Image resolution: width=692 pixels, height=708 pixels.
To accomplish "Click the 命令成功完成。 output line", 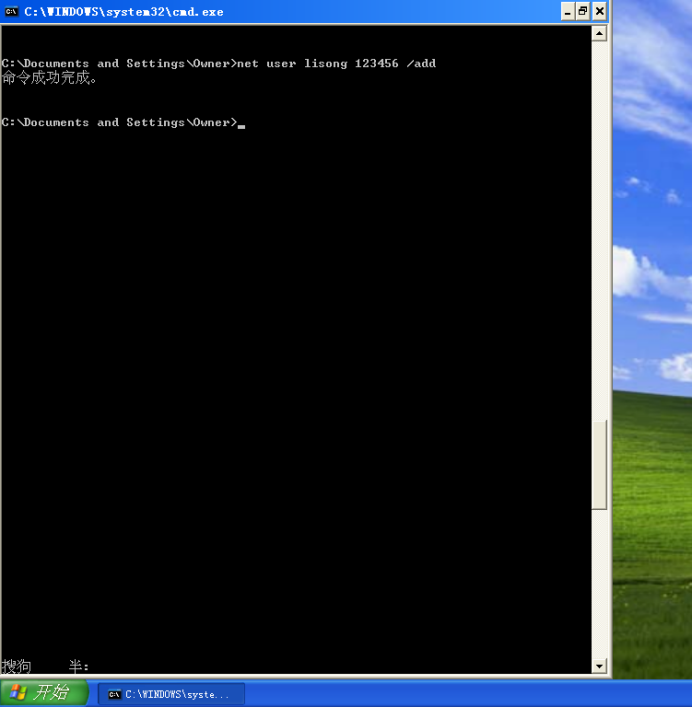I will 49,78.
